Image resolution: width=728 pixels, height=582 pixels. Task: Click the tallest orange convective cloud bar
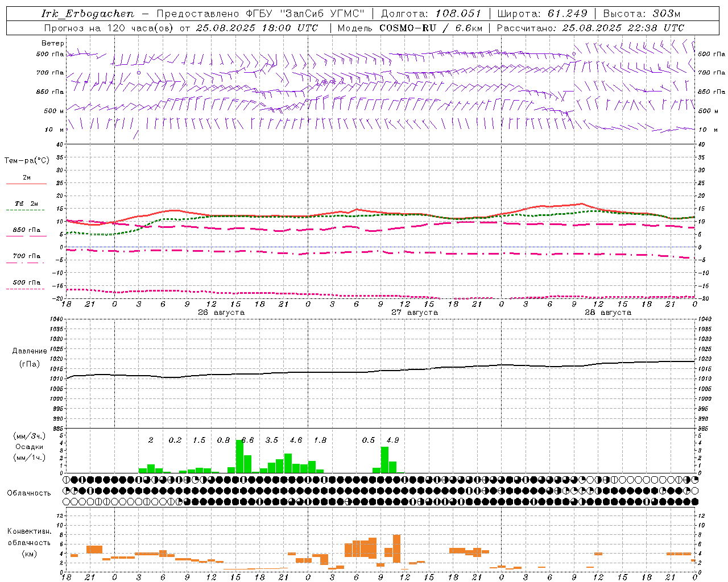point(396,548)
